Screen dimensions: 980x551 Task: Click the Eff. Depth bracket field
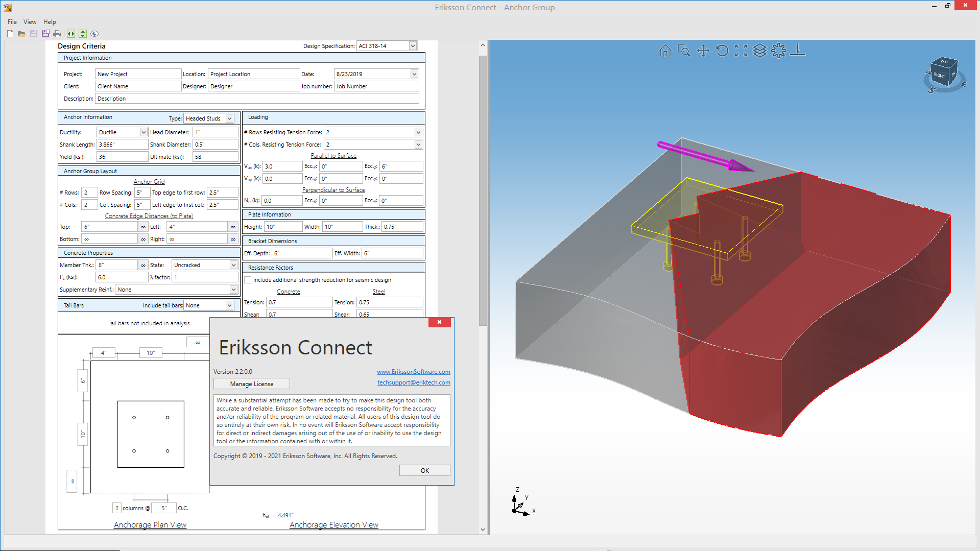[x=302, y=253]
